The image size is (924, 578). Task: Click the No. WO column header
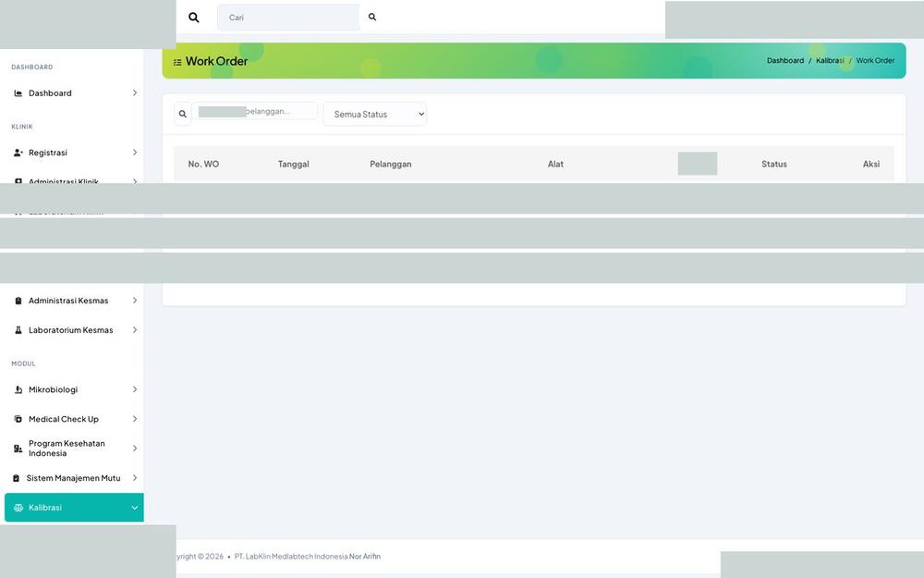pos(203,164)
